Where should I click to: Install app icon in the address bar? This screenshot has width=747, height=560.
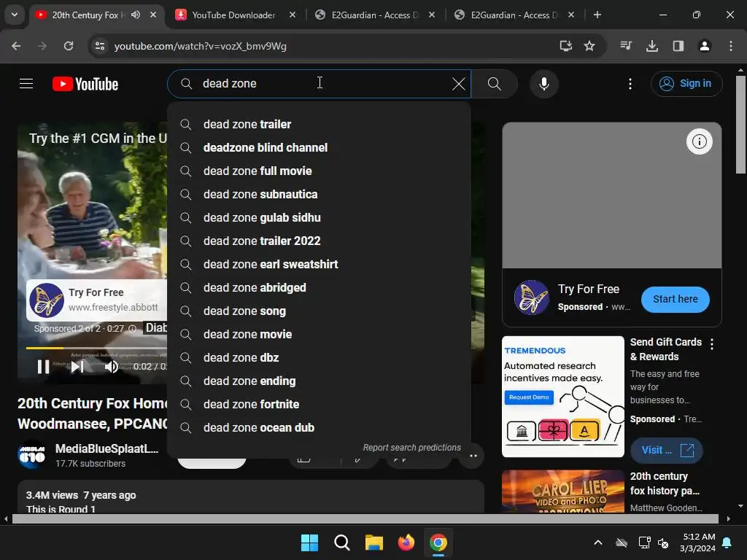[x=565, y=46]
